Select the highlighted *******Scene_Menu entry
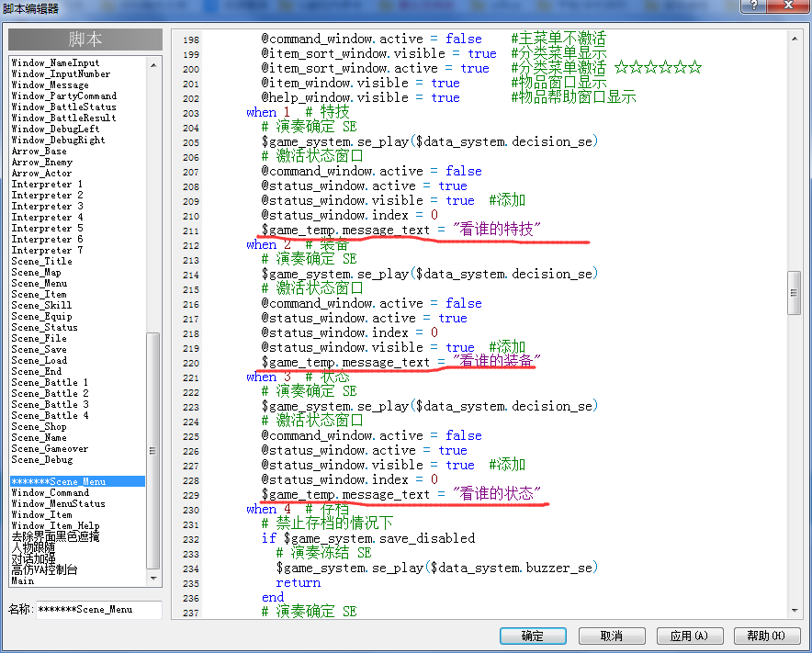Screen dimensions: 812x653 pyautogui.click(x=77, y=481)
